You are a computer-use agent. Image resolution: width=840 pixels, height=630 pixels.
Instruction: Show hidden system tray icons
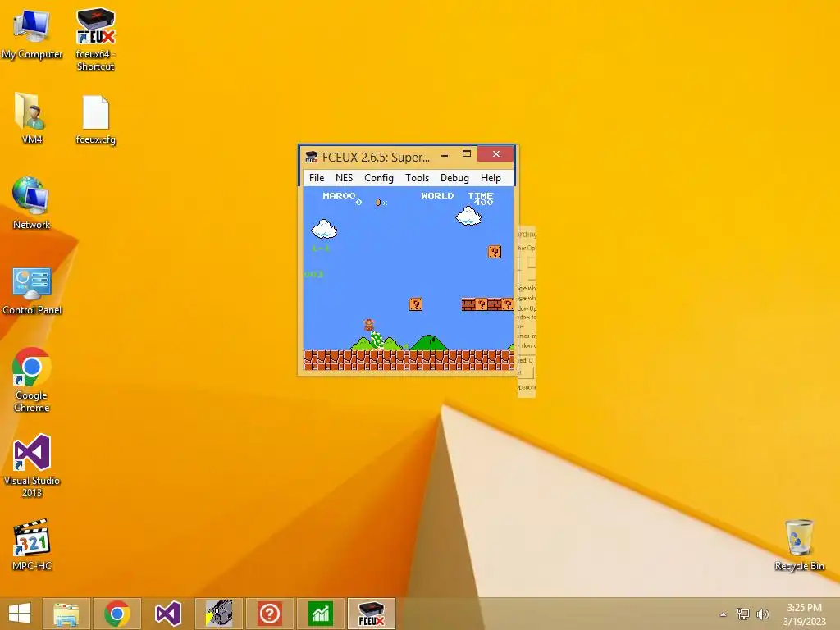[724, 614]
